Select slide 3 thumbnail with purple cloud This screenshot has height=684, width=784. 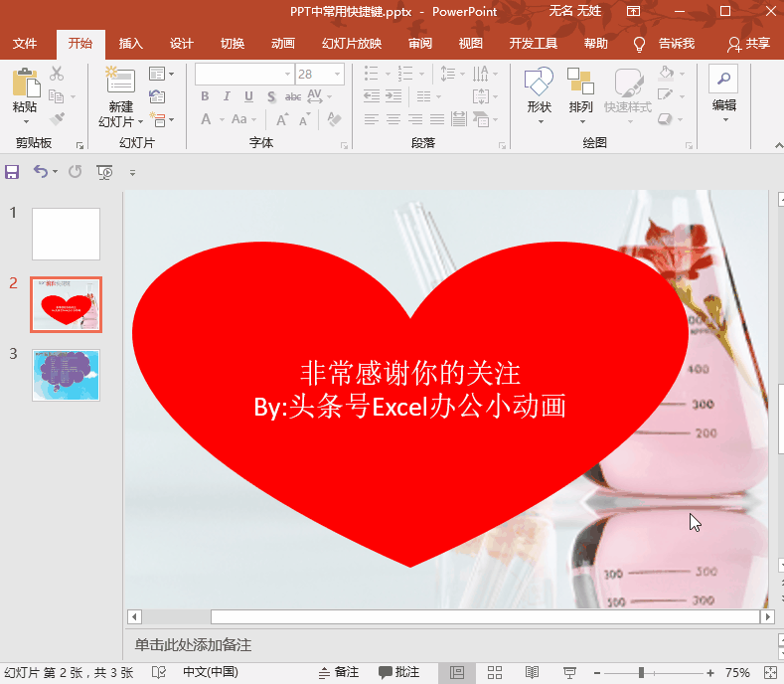pos(66,375)
